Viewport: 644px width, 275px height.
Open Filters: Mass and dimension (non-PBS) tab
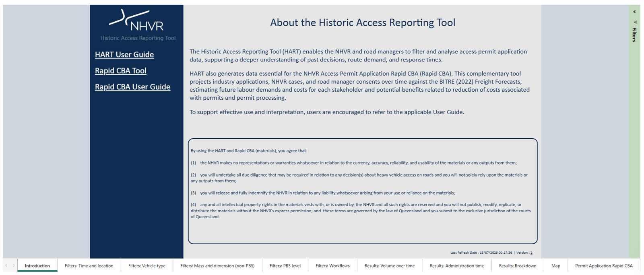pos(217,266)
